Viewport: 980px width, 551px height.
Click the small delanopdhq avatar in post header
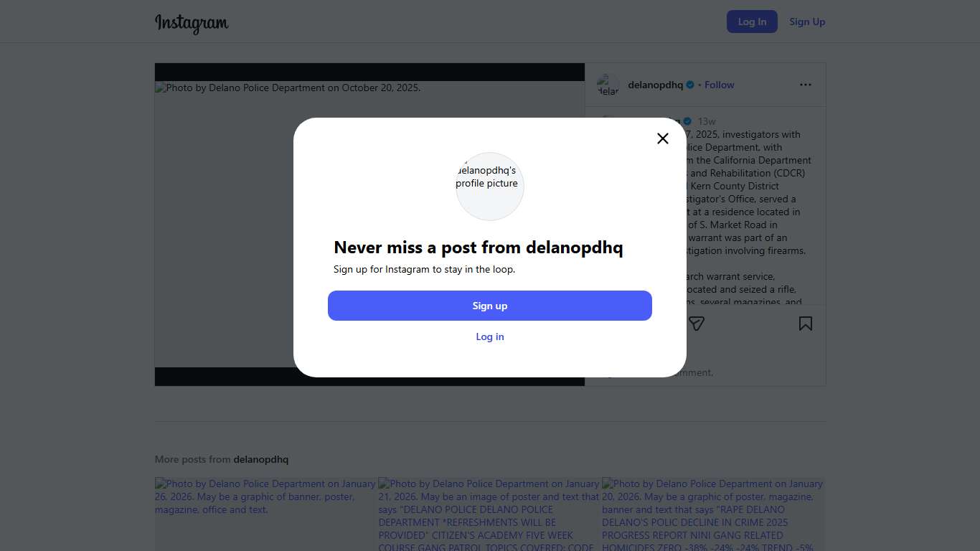tap(608, 85)
